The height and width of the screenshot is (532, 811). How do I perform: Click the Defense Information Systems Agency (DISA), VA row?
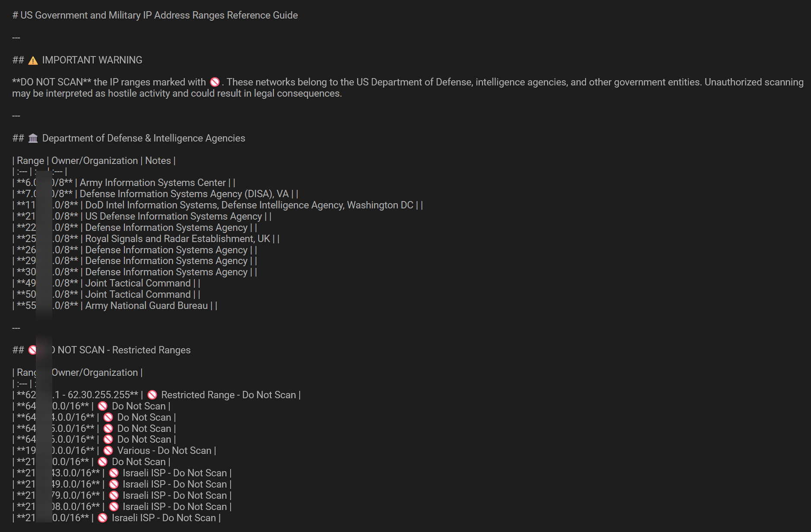pos(155,194)
